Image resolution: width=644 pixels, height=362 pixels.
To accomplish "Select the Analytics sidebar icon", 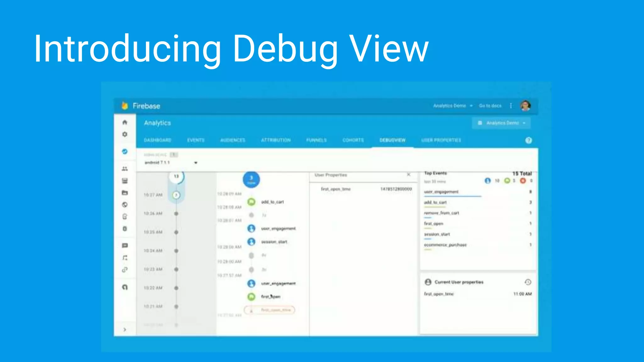I will click(x=125, y=151).
